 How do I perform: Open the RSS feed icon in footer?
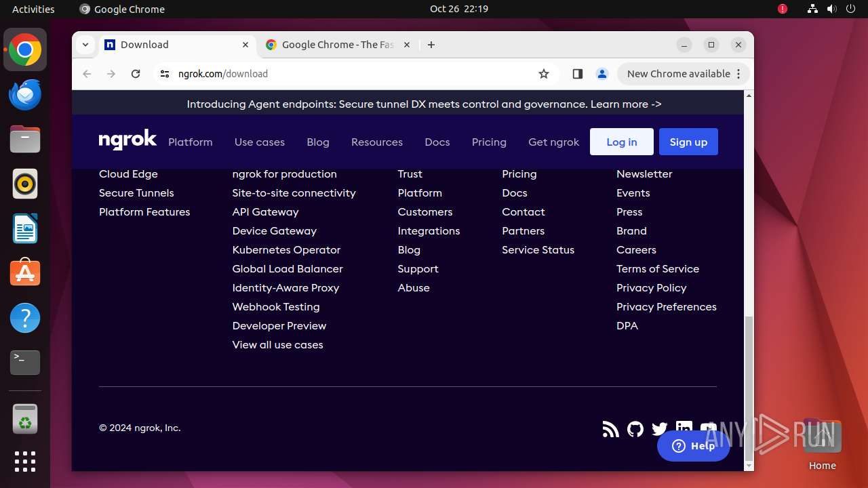tap(610, 429)
